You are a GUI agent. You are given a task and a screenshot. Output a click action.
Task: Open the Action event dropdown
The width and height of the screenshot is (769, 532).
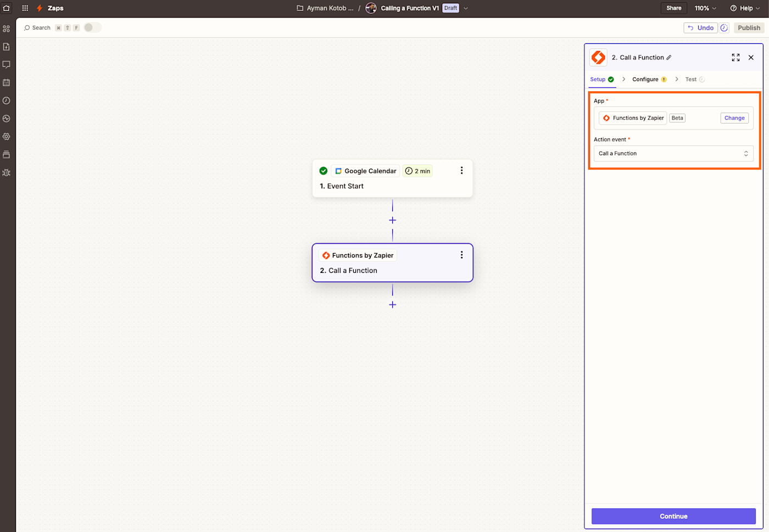673,154
